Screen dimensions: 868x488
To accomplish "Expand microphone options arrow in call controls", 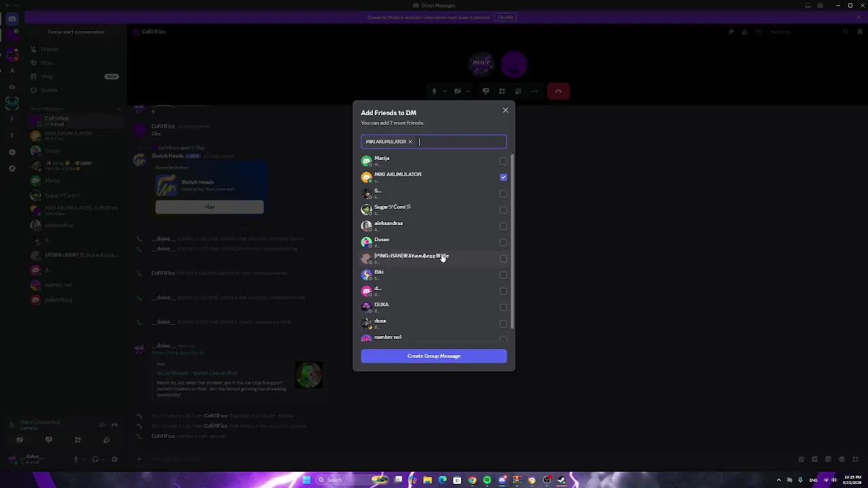I will pos(445,91).
